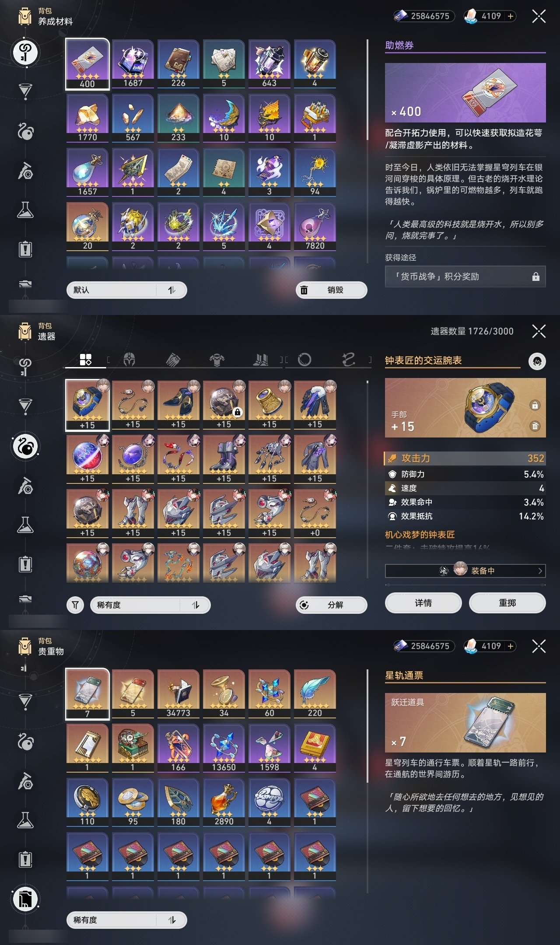This screenshot has width=560, height=945.
Task: Open the relics category in middle sidebar
Action: [x=25, y=447]
